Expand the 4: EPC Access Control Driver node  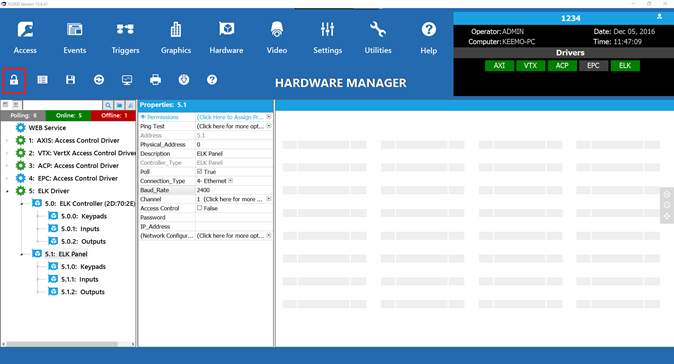click(7, 178)
